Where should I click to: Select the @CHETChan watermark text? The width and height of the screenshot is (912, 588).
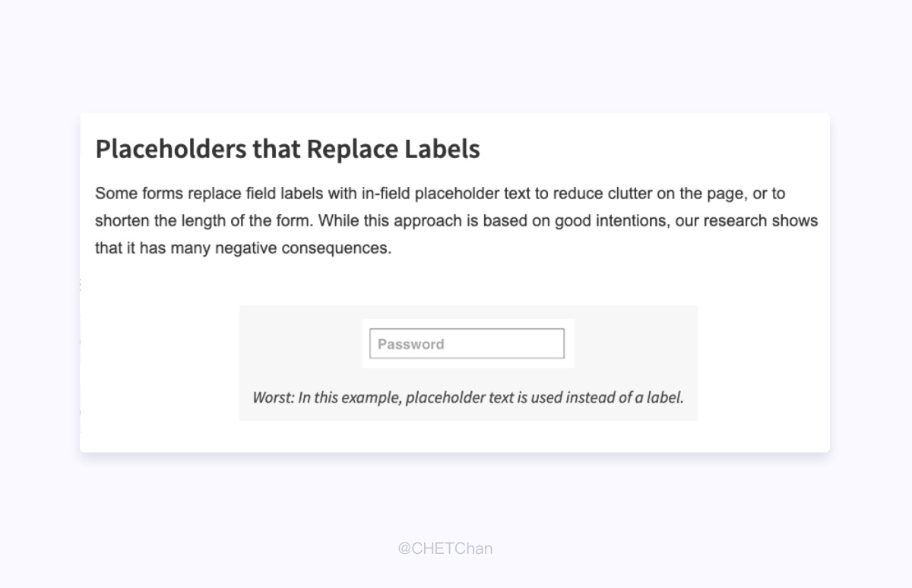[x=445, y=548]
